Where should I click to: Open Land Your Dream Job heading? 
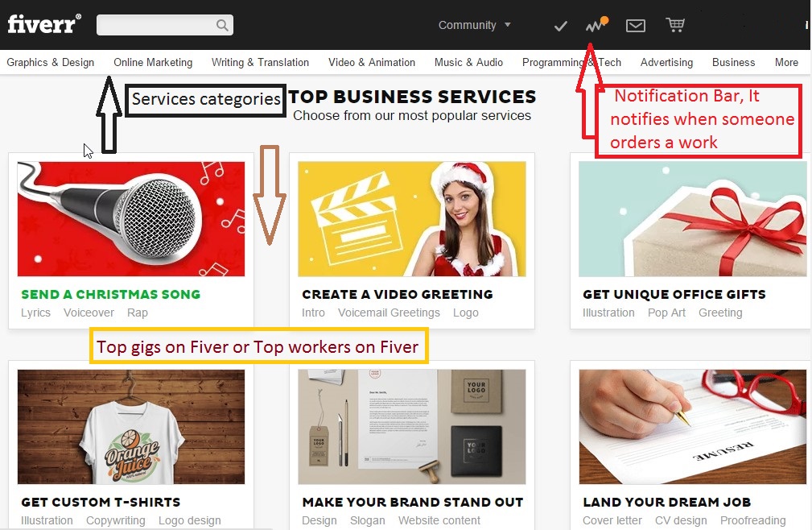coord(666,502)
